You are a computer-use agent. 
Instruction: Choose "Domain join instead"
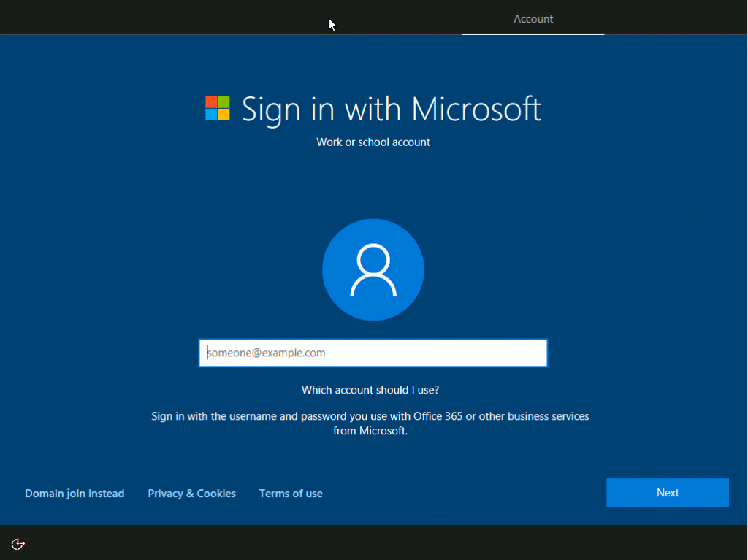74,493
